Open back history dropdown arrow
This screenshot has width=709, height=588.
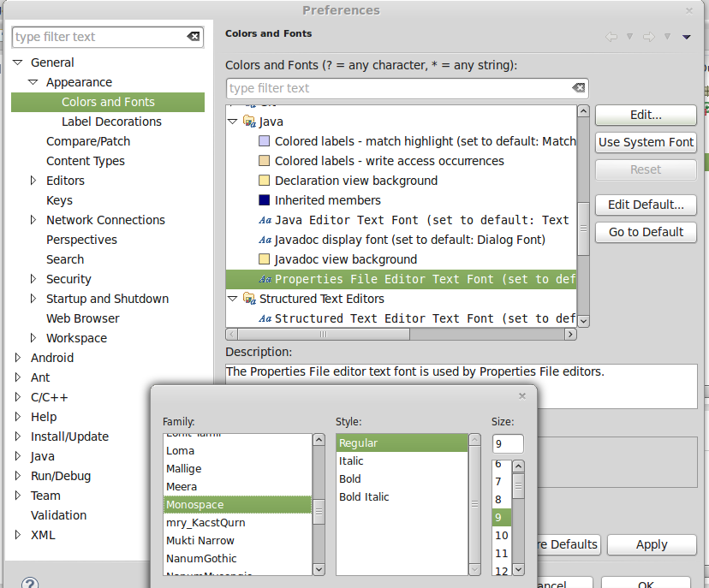pyautogui.click(x=629, y=37)
